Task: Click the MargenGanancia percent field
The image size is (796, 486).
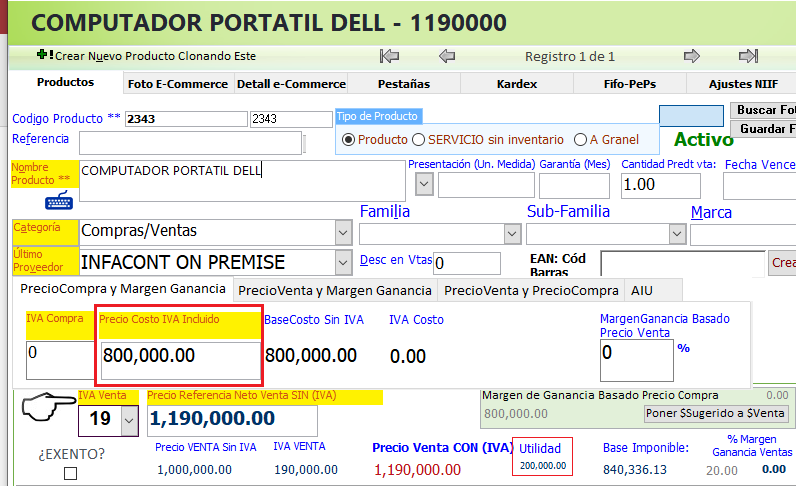Action: (637, 360)
